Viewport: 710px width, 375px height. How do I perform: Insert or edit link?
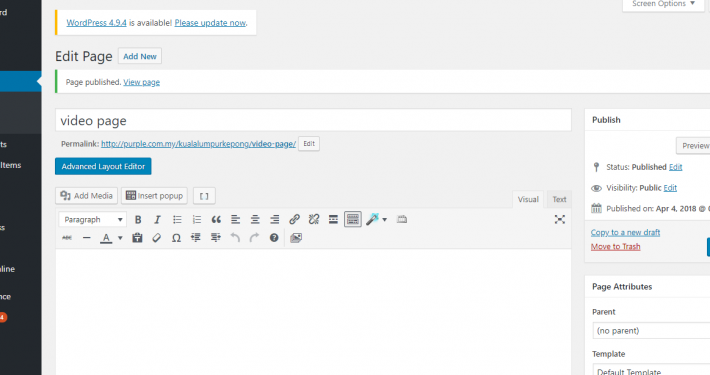coord(294,220)
